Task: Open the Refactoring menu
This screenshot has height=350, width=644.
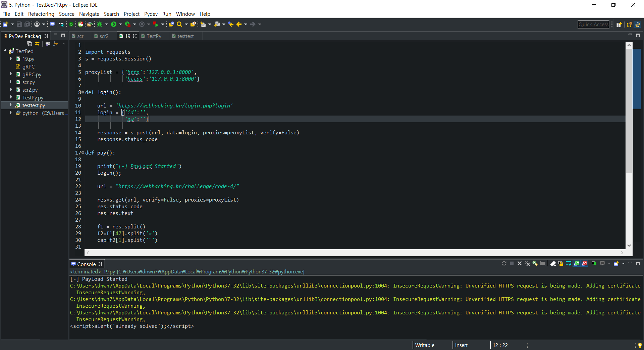Action: tap(41, 14)
